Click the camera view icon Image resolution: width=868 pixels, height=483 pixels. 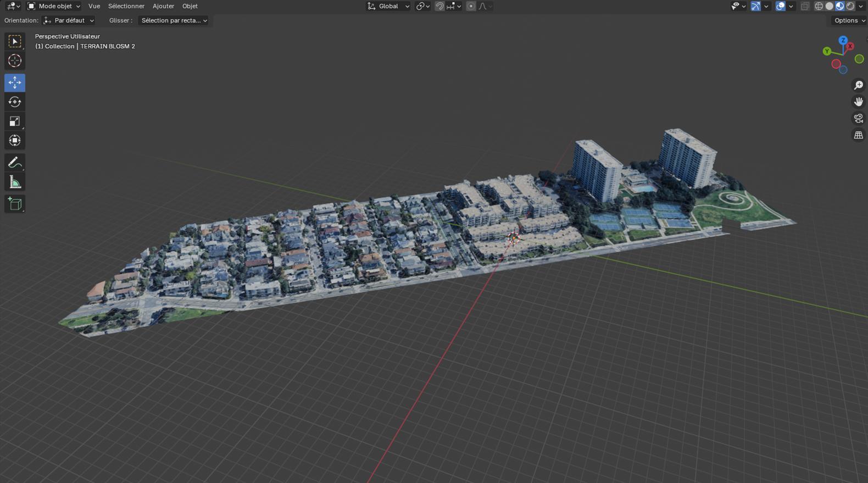(x=858, y=119)
